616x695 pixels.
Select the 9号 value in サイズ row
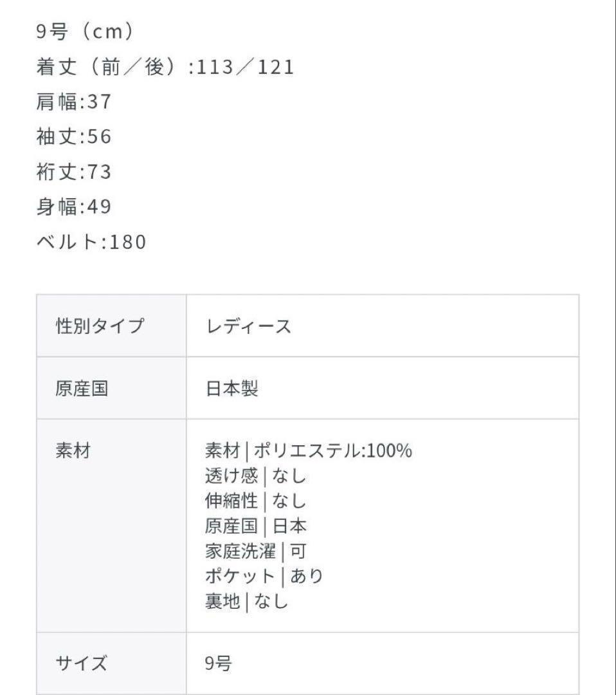[218, 663]
